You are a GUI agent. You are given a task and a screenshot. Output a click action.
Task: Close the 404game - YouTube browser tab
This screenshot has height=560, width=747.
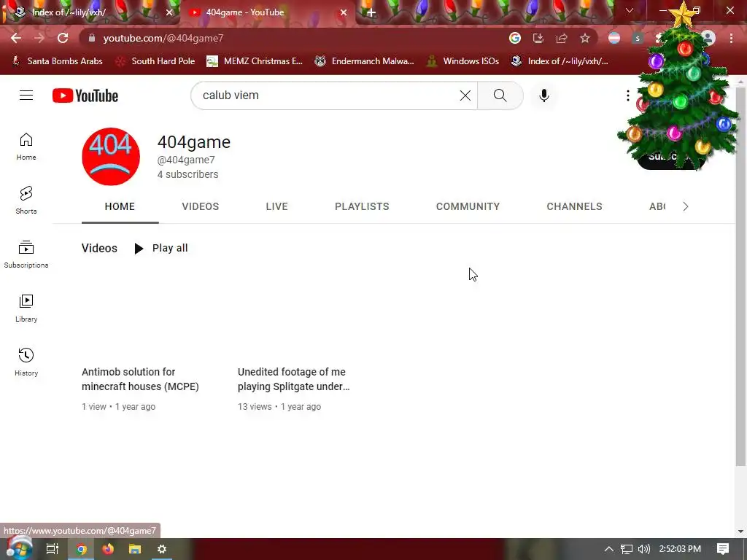pyautogui.click(x=344, y=12)
